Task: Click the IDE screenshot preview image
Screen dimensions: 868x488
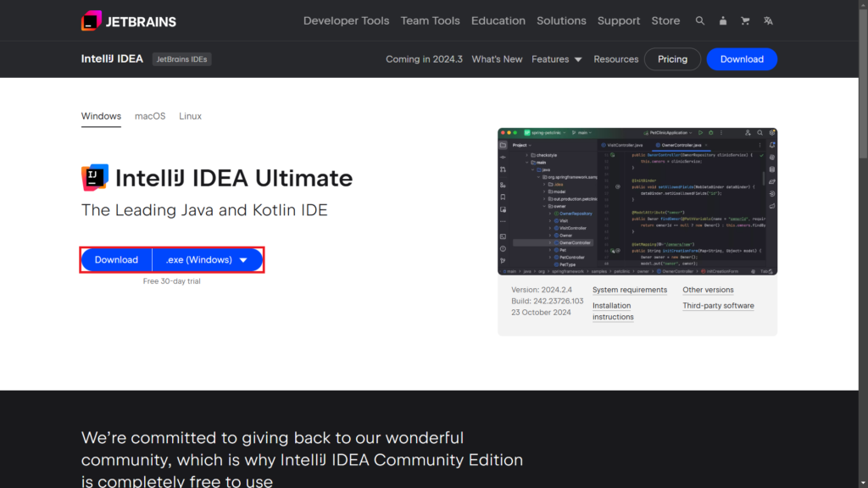Action: (x=637, y=202)
